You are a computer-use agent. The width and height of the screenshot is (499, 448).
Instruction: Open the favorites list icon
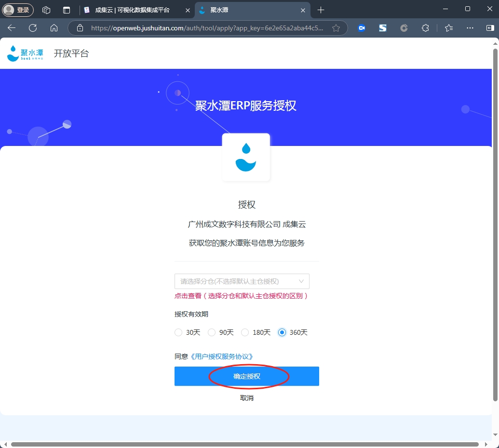coord(449,28)
